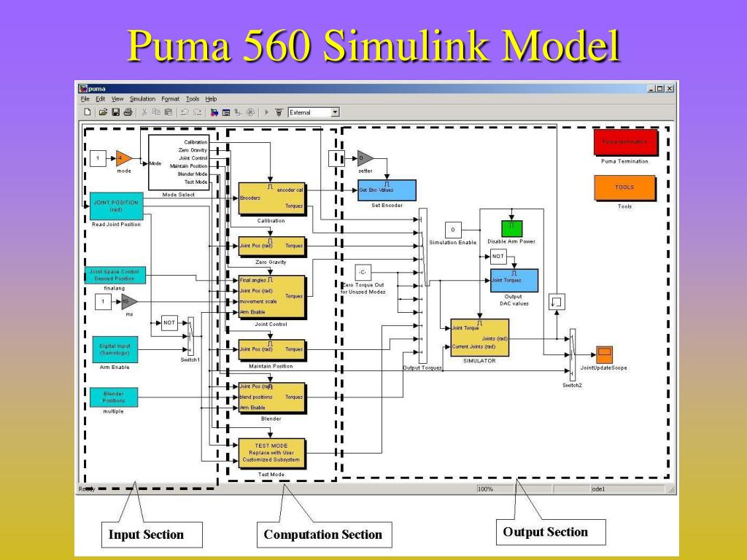
Task: Open the Simulation menu
Action: tap(142, 99)
